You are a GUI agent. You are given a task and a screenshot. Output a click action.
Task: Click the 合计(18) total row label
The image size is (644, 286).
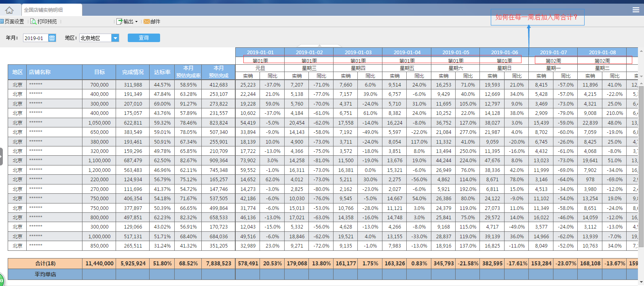point(45,263)
